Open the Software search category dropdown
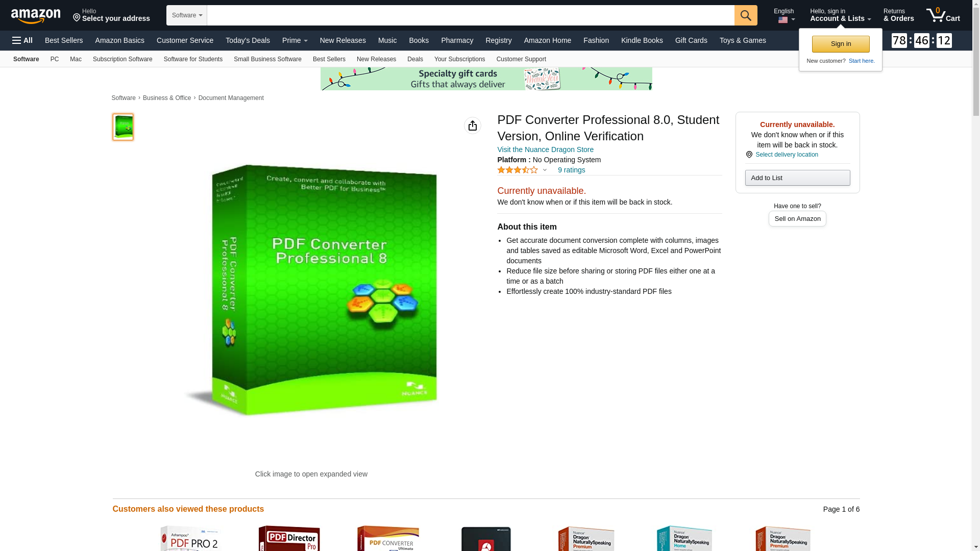980x551 pixels. pyautogui.click(x=187, y=15)
